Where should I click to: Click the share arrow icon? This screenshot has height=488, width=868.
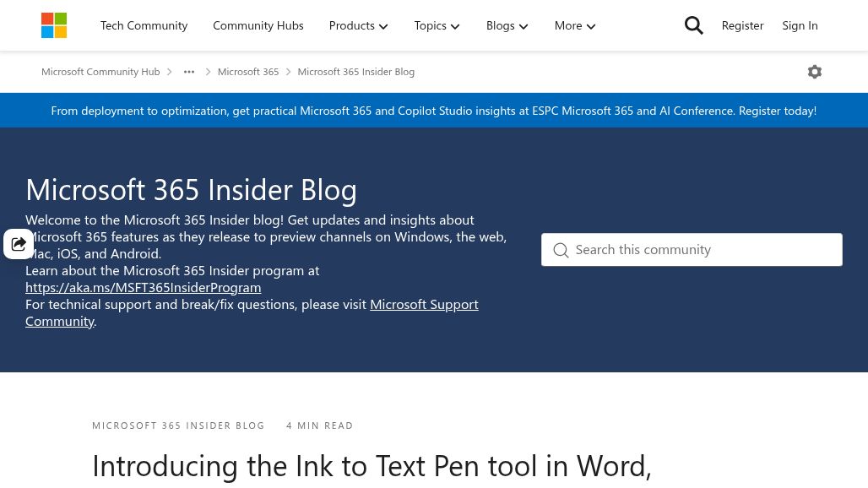[x=19, y=243]
